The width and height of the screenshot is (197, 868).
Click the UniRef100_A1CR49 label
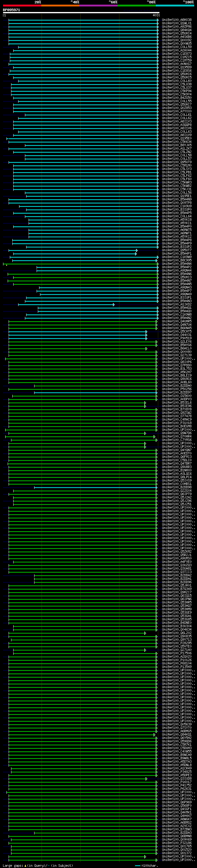coord(176,769)
